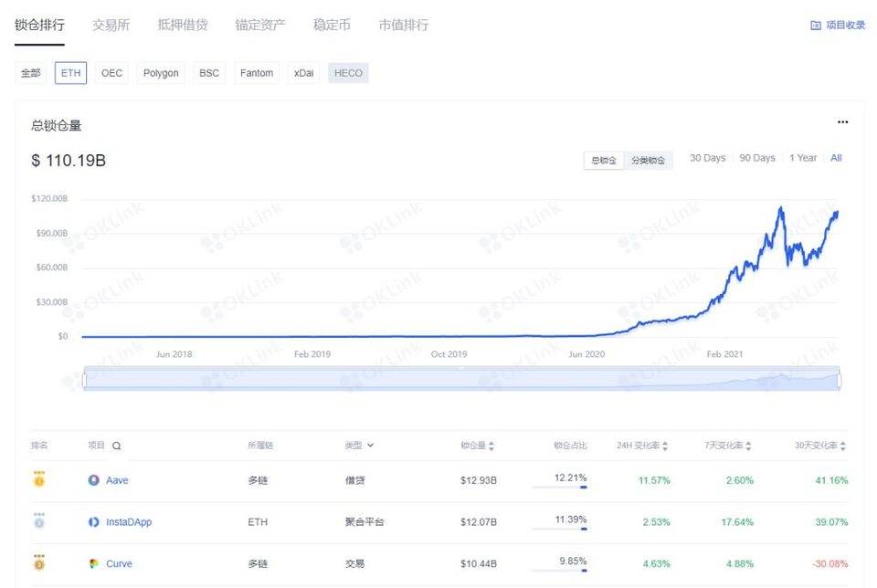Switch to the 交易所 tab
This screenshot has width=877, height=588.
coord(111,26)
